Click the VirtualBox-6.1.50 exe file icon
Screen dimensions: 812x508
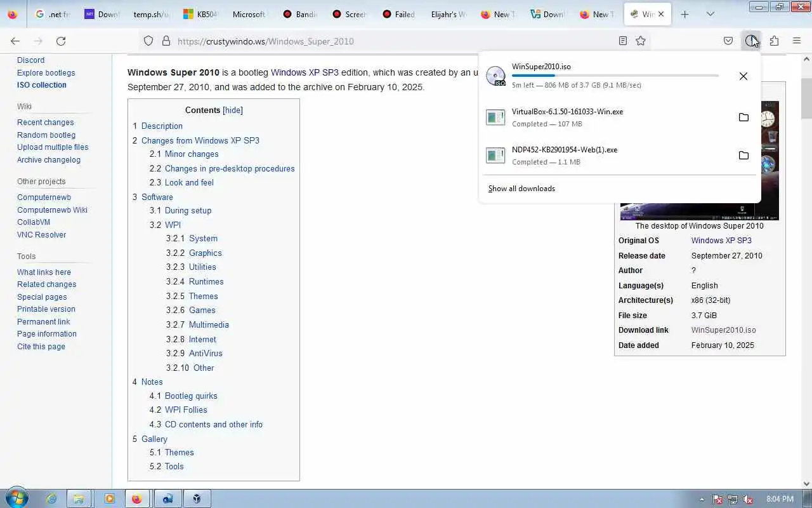495,117
